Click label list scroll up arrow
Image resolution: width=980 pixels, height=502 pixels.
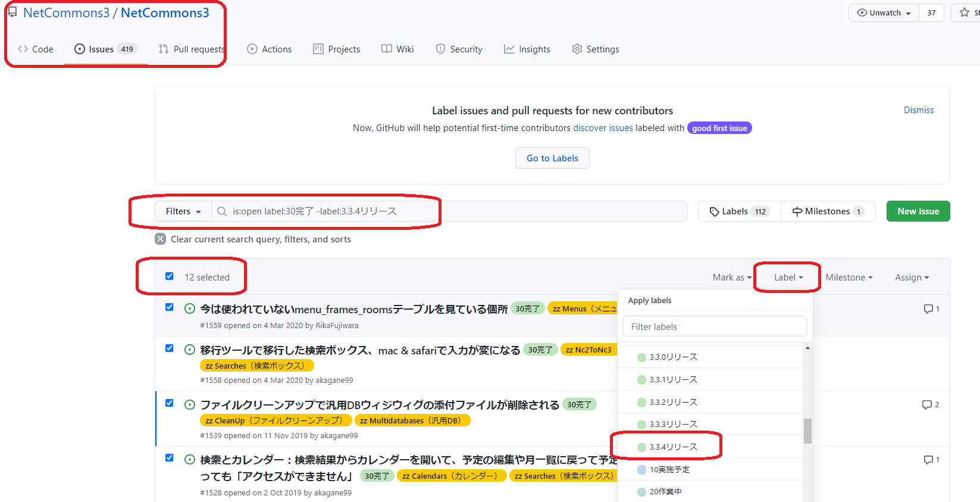807,348
